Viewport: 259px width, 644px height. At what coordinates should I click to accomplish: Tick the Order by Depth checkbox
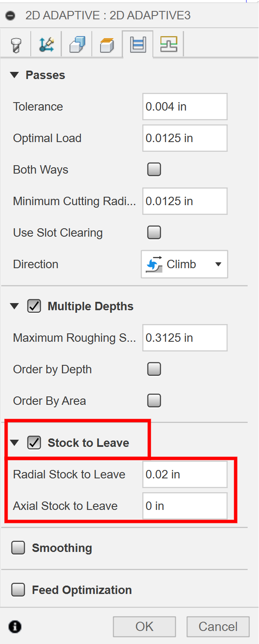(x=154, y=370)
